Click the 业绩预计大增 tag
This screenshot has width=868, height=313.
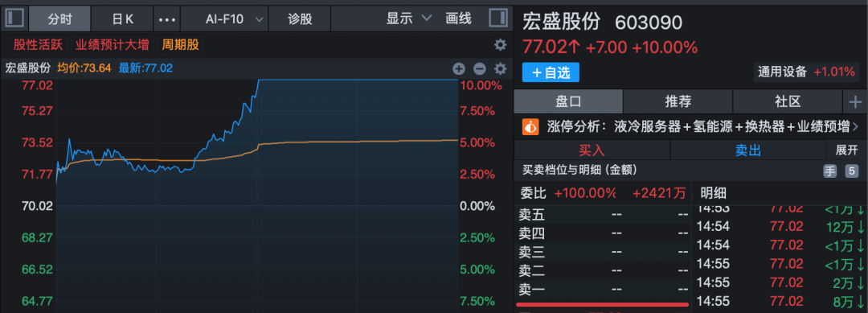113,45
